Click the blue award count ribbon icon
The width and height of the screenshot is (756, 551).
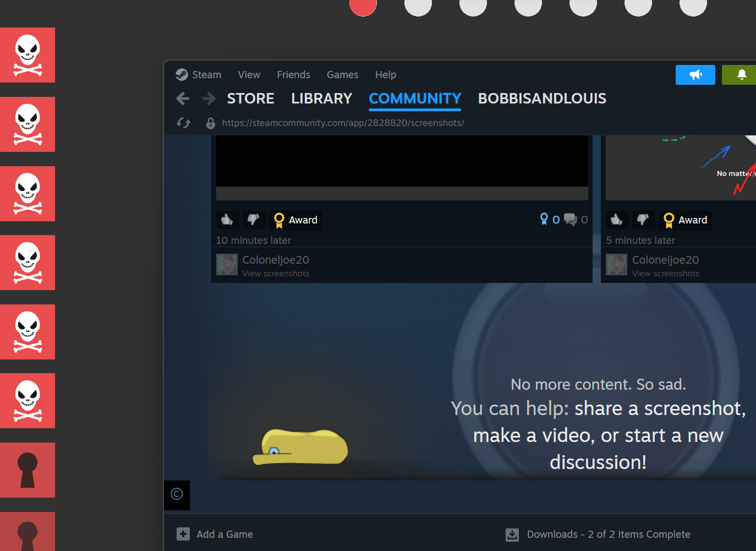pyautogui.click(x=544, y=220)
